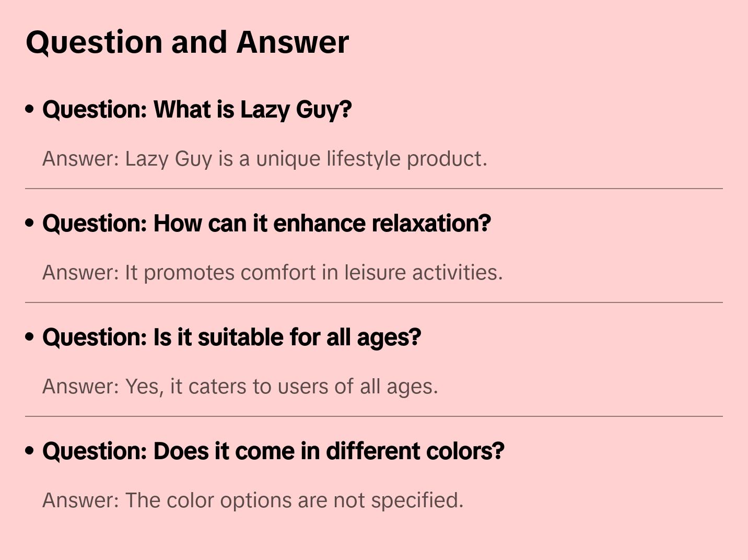The image size is (748, 560).
Task: Click the divider line below the leisure activities answer
Action: click(x=374, y=302)
